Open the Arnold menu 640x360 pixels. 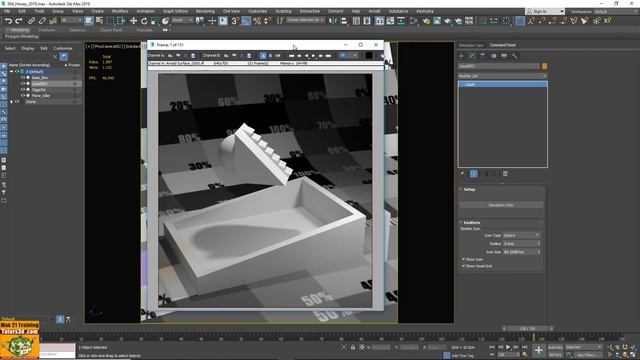pyautogui.click(x=374, y=11)
